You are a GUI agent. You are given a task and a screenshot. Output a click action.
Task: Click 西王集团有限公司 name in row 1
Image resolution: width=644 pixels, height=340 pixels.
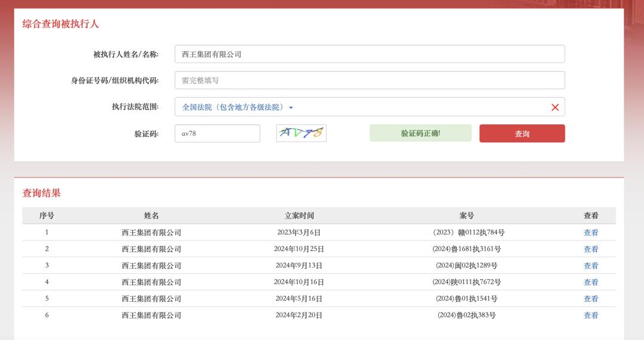click(x=151, y=233)
